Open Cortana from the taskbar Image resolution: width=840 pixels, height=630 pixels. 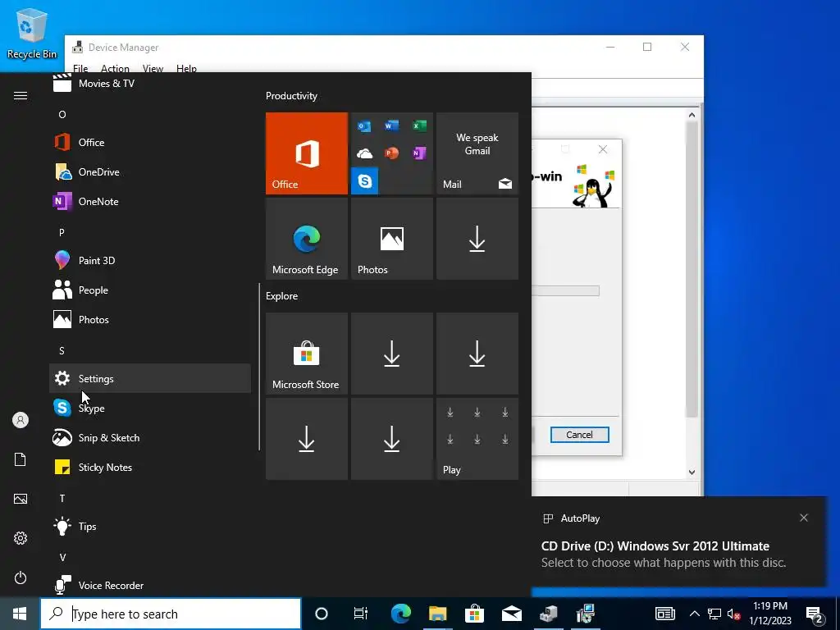coord(322,614)
